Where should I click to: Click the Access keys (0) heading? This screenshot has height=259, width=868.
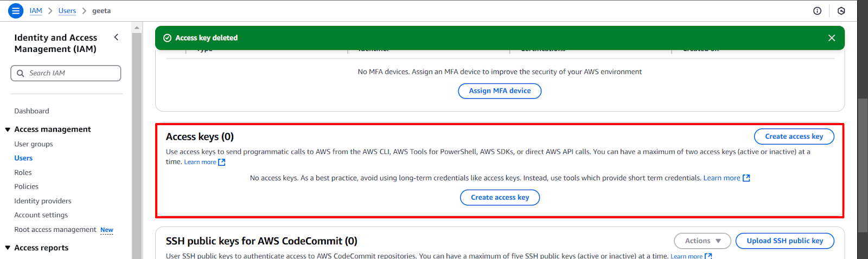[200, 137]
